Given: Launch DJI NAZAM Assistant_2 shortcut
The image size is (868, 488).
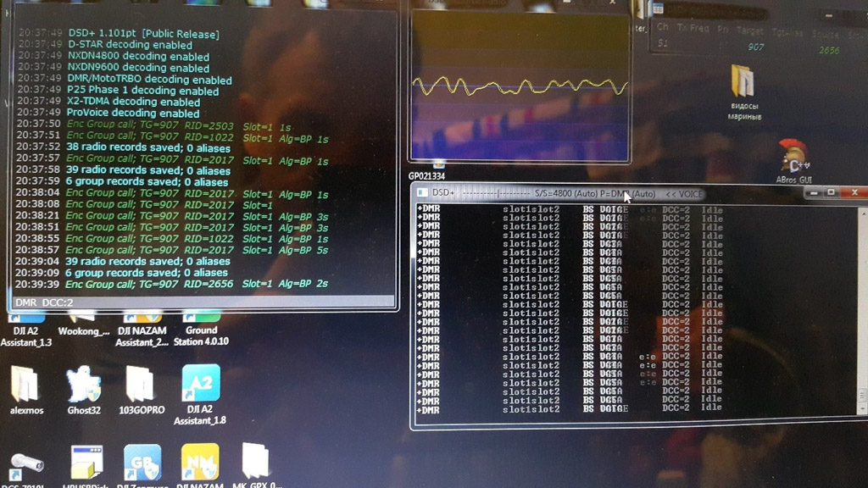Looking at the screenshot, I should (x=142, y=330).
